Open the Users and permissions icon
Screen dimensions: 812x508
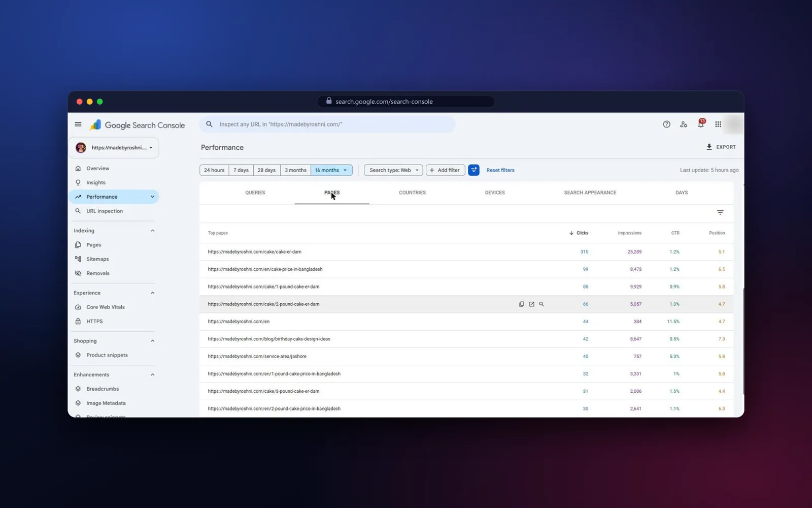point(684,124)
